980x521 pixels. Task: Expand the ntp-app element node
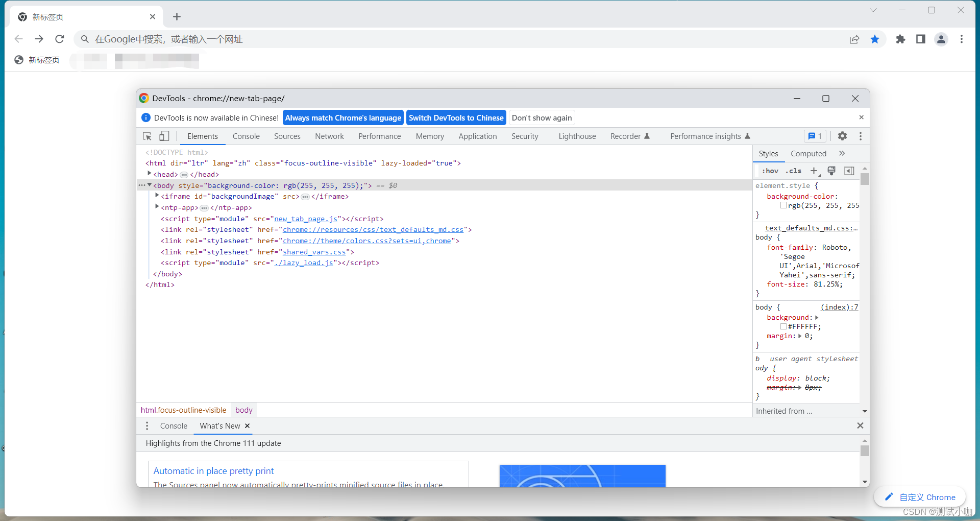pyautogui.click(x=157, y=207)
